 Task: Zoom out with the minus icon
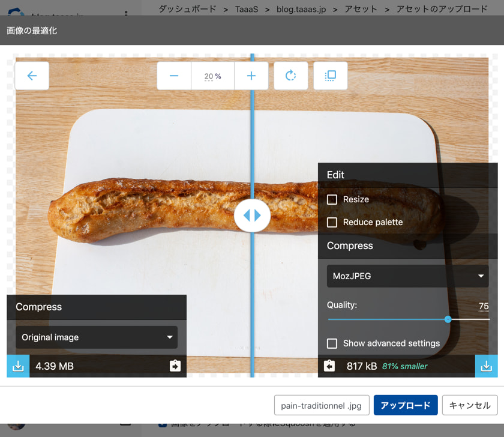click(x=174, y=76)
